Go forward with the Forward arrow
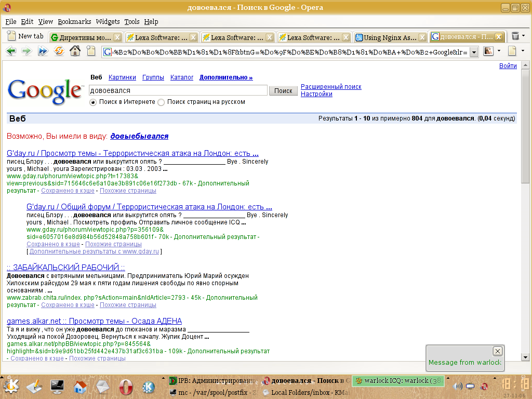 (x=27, y=51)
